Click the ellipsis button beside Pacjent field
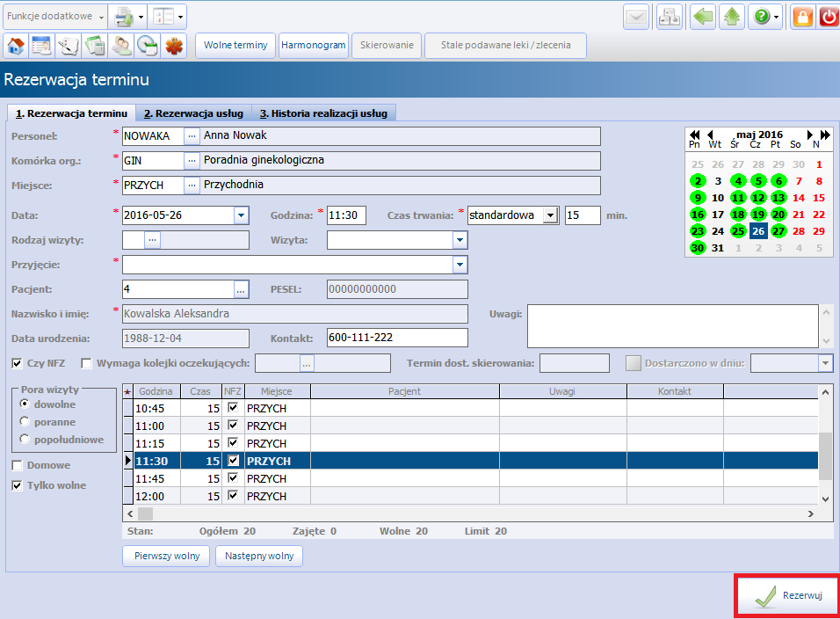 pyautogui.click(x=241, y=289)
